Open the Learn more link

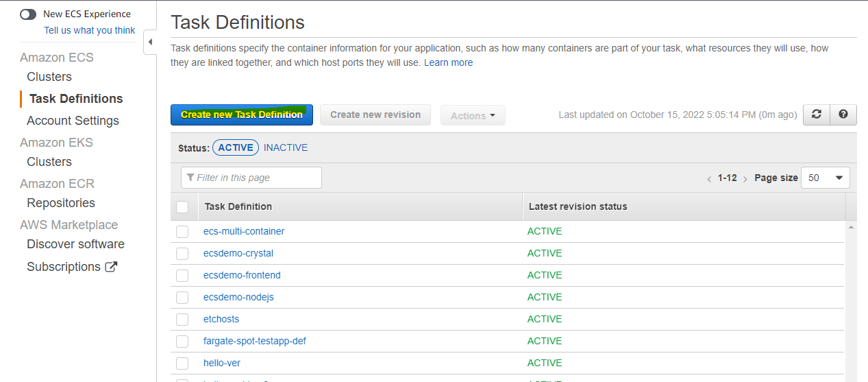click(x=448, y=62)
